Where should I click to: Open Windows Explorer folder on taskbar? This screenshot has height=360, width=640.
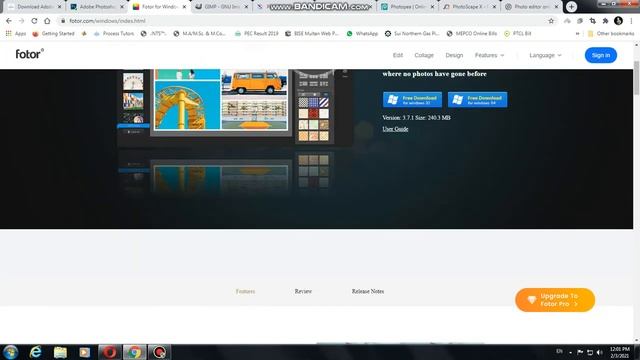(60, 352)
